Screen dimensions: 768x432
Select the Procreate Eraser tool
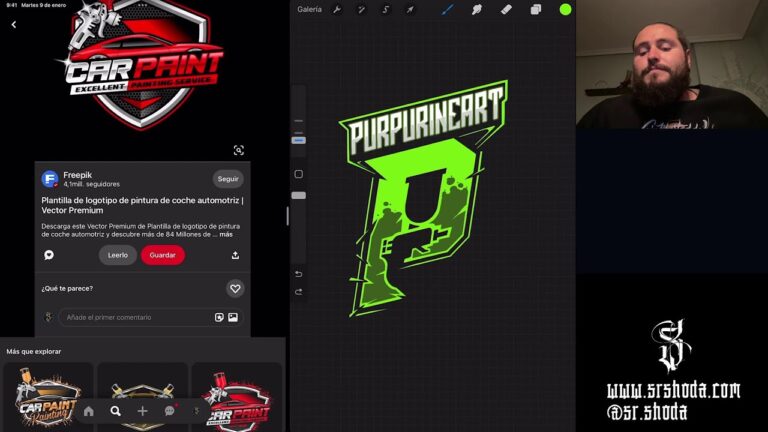[x=506, y=9]
